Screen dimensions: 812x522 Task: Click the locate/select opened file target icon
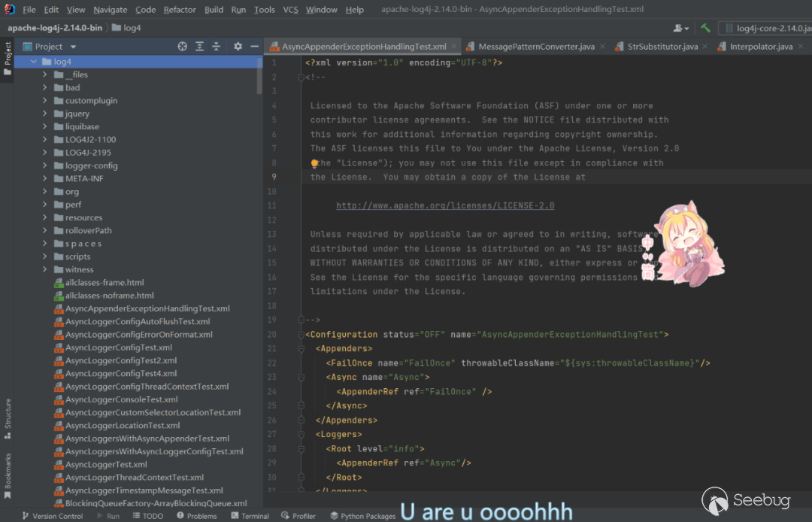click(182, 47)
